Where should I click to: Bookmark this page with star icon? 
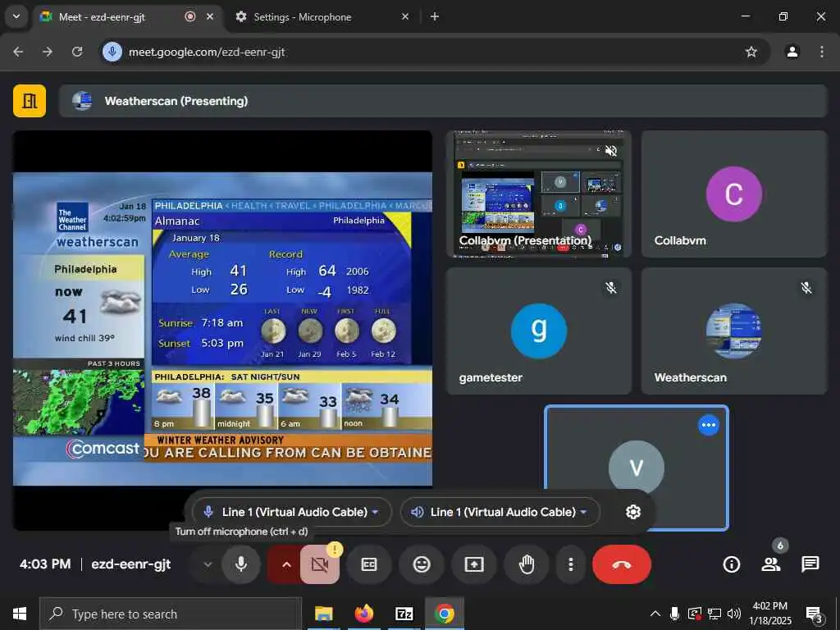click(751, 52)
